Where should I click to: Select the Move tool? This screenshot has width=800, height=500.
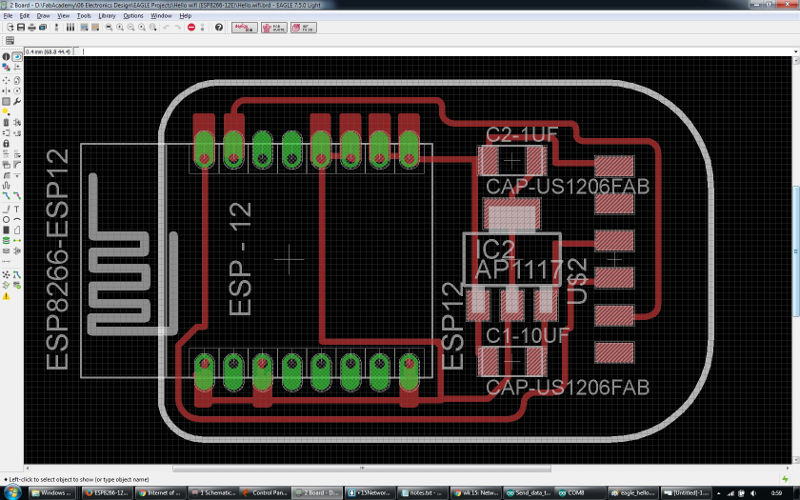[6, 80]
